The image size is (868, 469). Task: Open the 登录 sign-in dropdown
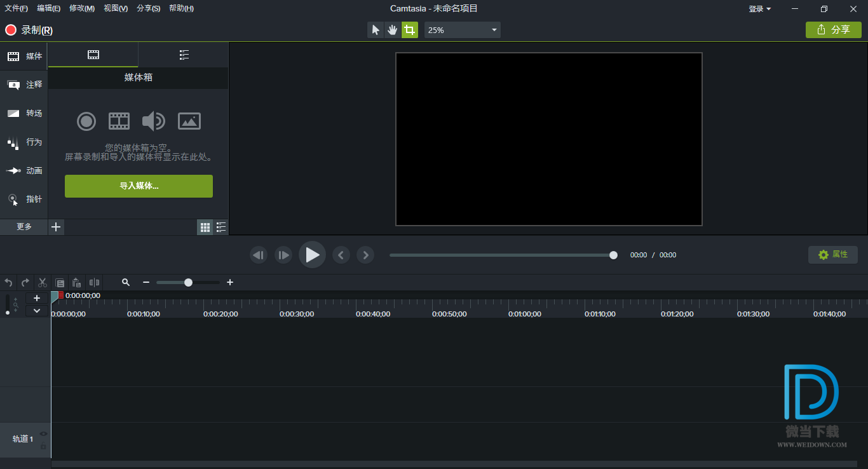point(759,9)
